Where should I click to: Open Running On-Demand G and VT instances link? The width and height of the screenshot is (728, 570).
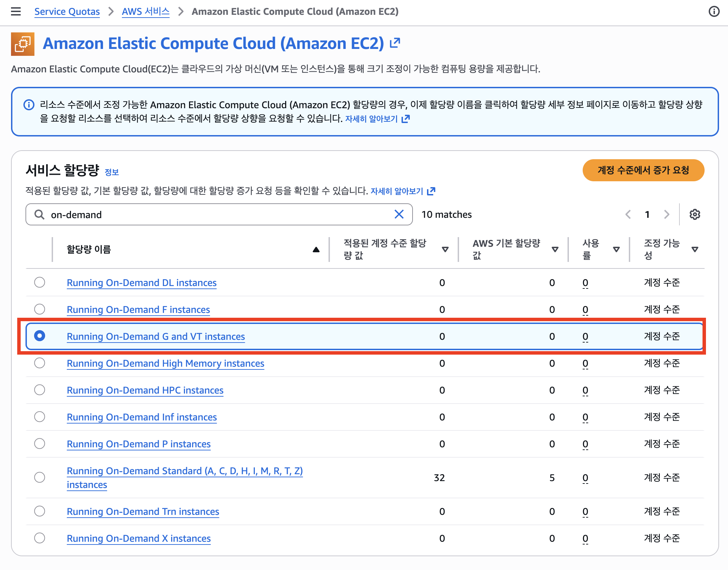(156, 336)
